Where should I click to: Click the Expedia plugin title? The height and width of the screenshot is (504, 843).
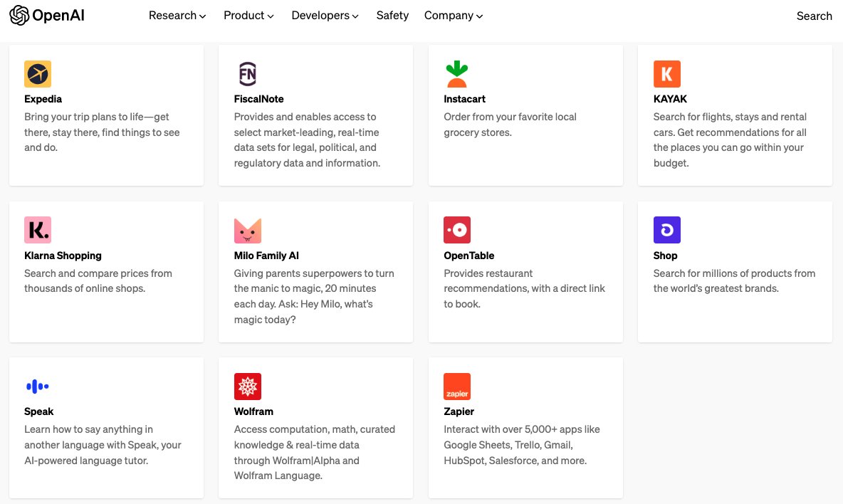point(43,99)
